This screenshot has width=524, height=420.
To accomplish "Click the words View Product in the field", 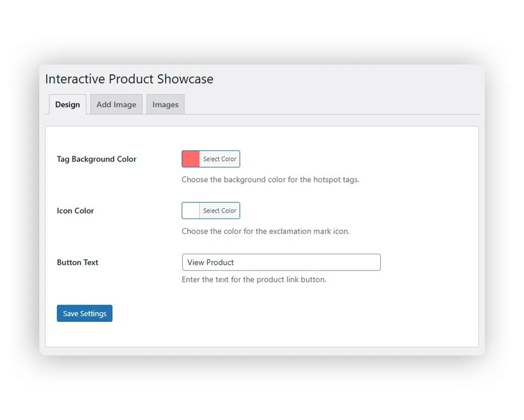I will [211, 262].
